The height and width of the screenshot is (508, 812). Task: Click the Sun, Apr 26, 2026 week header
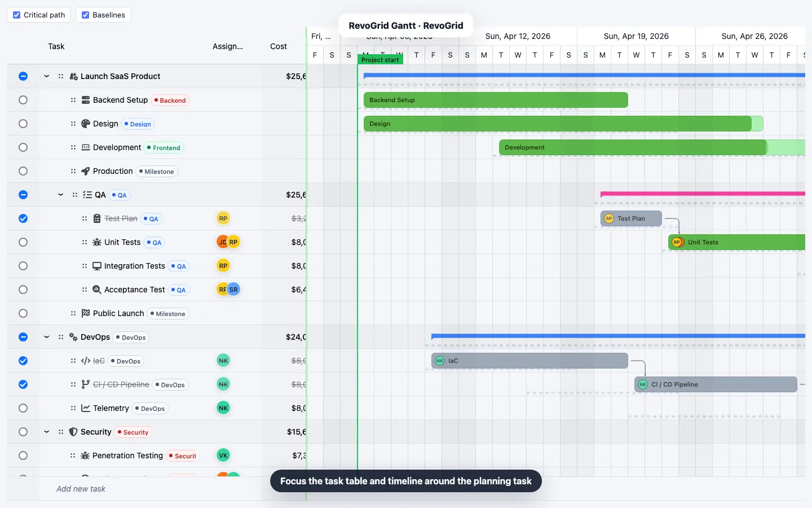pyautogui.click(x=754, y=36)
